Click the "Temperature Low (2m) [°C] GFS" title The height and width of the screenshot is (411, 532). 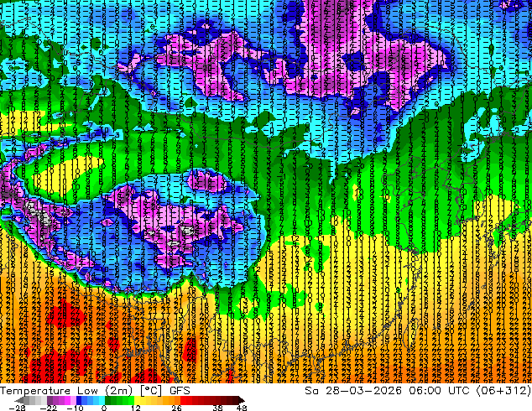pyautogui.click(x=95, y=391)
